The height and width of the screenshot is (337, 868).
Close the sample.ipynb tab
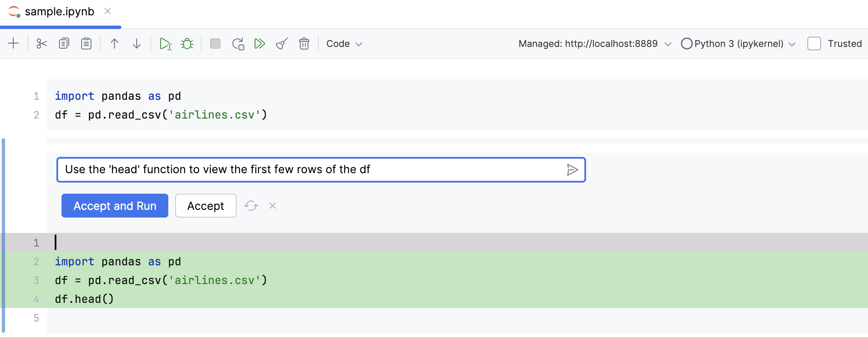tap(107, 11)
